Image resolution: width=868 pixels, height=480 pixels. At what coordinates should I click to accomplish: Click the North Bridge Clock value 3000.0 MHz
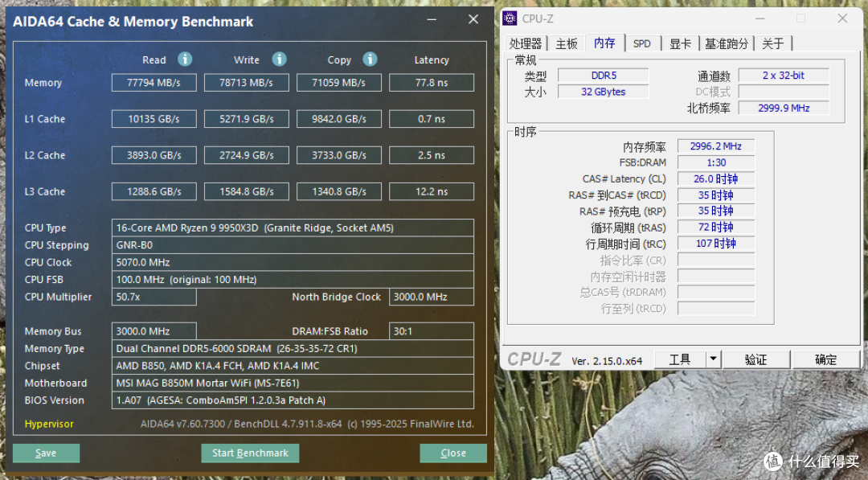click(x=432, y=297)
